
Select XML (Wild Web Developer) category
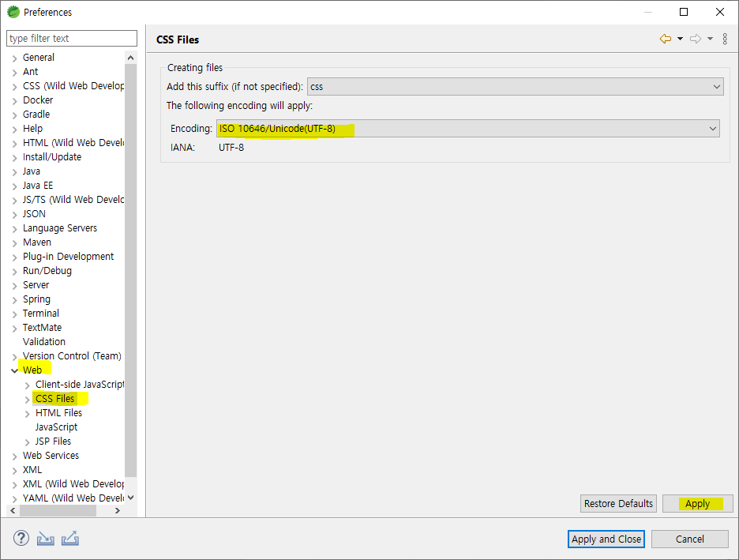point(73,483)
